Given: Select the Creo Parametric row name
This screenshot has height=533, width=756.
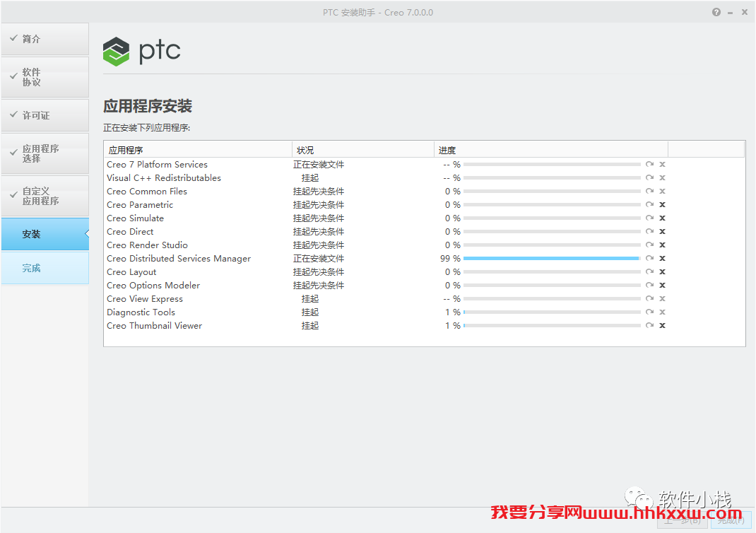Looking at the screenshot, I should [x=140, y=205].
